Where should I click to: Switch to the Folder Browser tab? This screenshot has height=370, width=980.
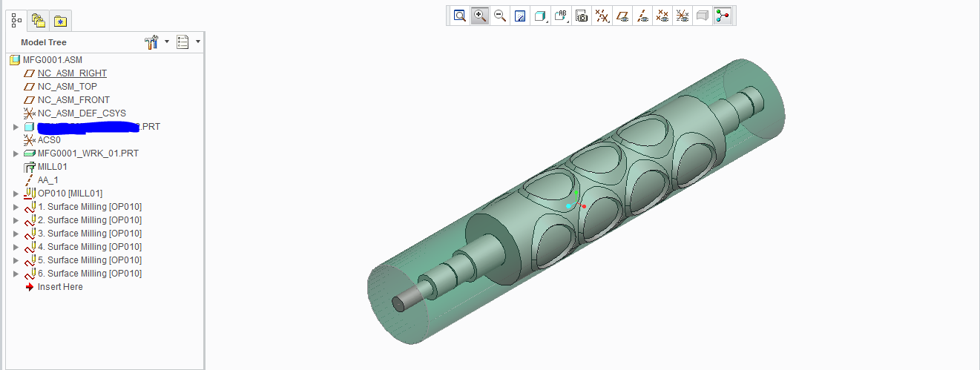tap(39, 20)
